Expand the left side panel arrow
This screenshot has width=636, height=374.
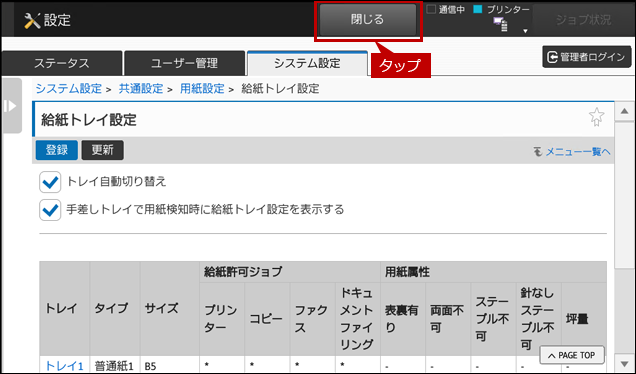point(11,106)
